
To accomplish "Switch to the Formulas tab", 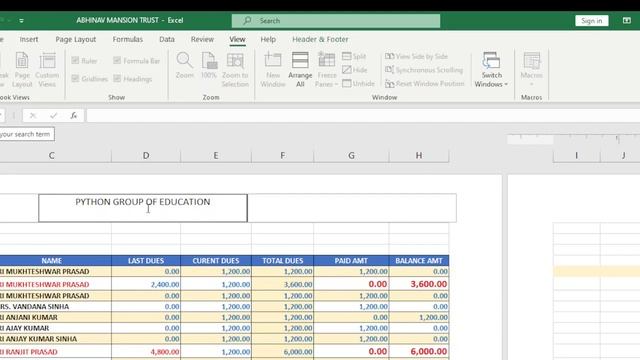I will [x=128, y=39].
